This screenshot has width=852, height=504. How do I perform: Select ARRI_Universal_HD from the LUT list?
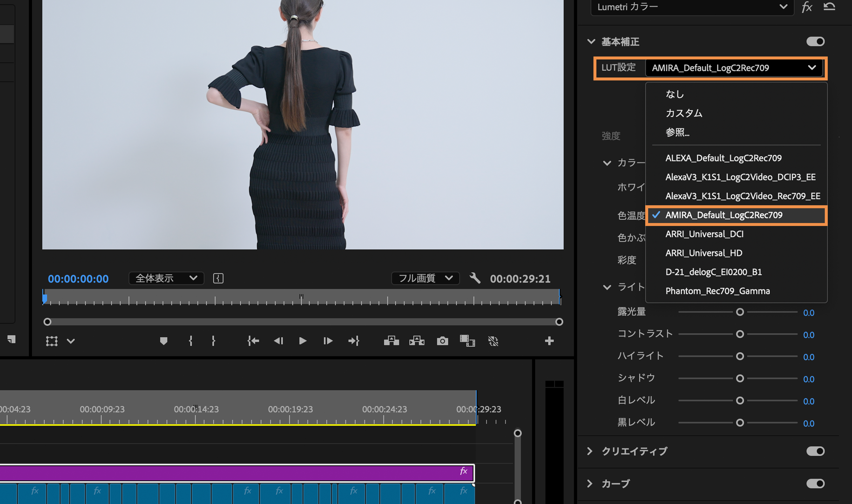coord(703,253)
